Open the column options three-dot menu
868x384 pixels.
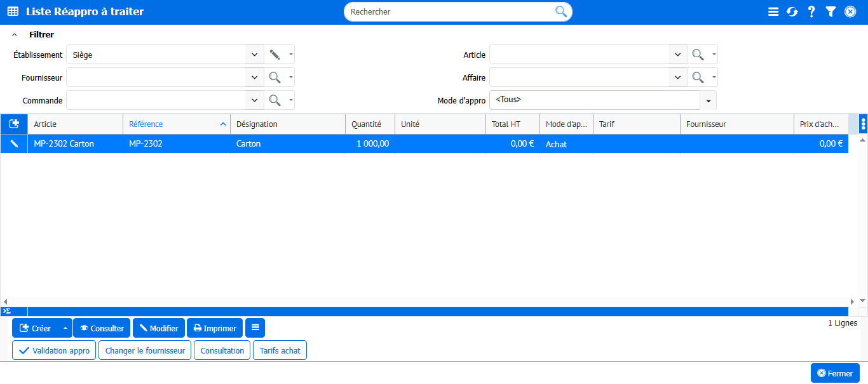click(x=863, y=124)
